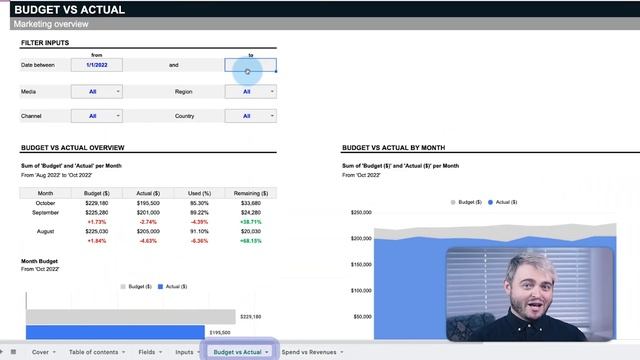This screenshot has width=640, height=360.
Task: Select October actual cell $195,500
Action: (148, 203)
